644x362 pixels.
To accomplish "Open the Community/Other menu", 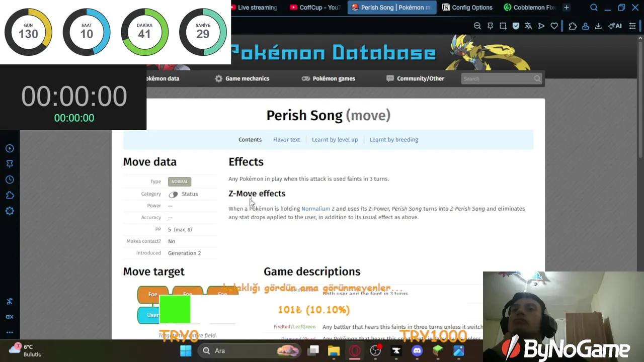I will coord(415,78).
